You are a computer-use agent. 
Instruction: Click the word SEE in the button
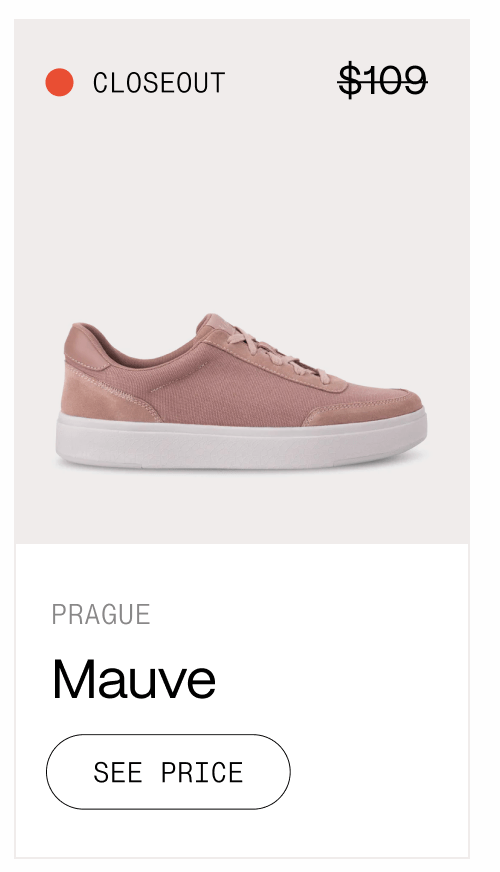117,772
